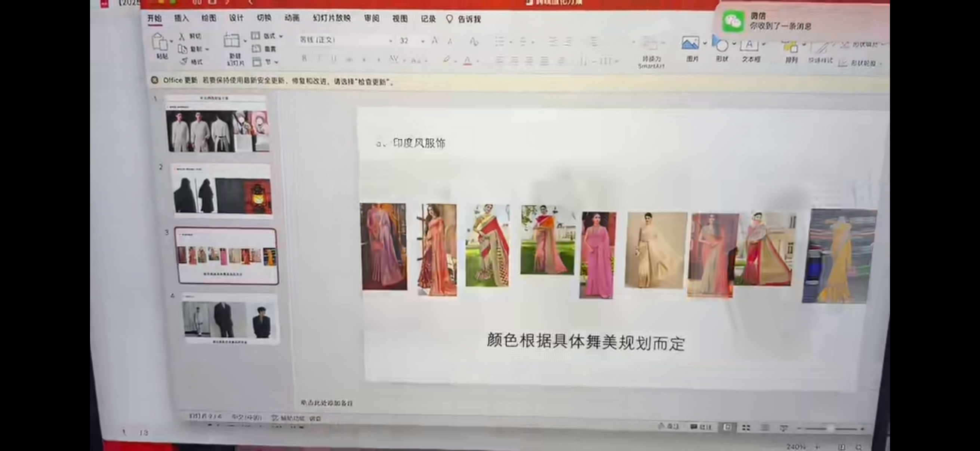
Task: Click the Paste (粘贴) clipboard icon
Action: (x=160, y=42)
